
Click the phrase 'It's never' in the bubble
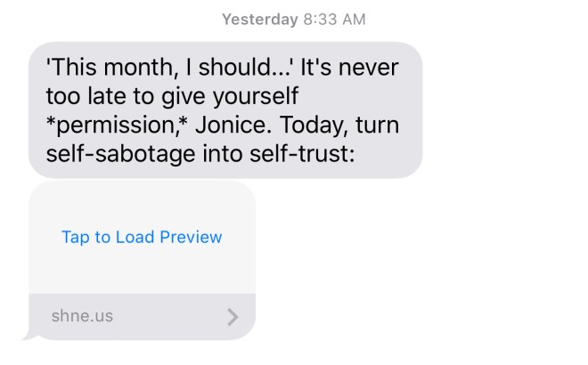(349, 68)
